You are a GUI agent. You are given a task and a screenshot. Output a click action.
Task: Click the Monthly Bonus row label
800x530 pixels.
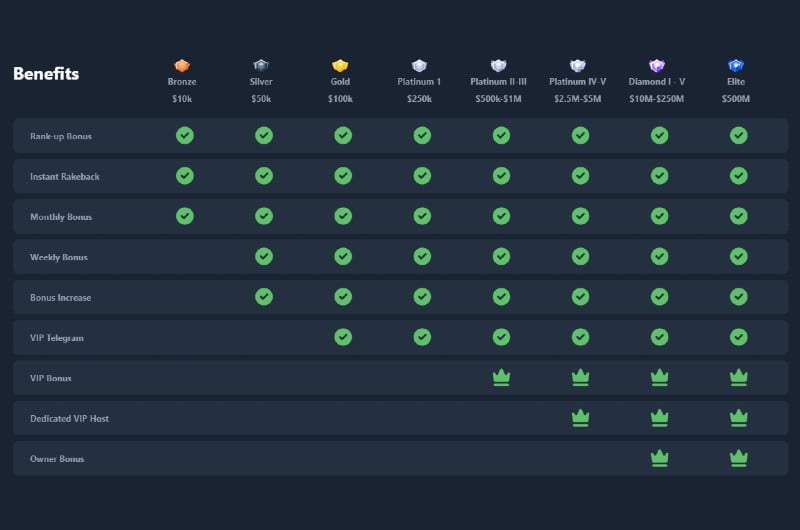point(61,217)
